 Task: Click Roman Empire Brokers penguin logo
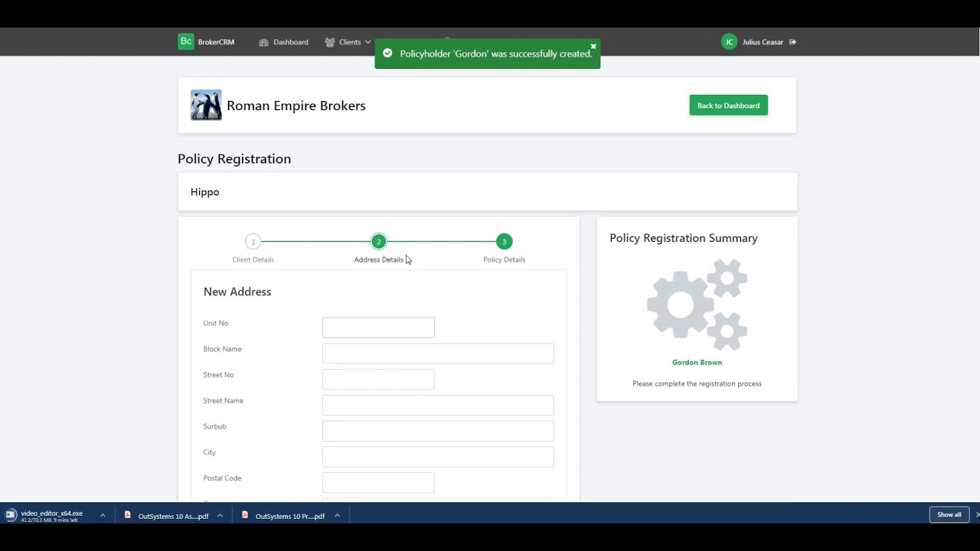tap(206, 106)
